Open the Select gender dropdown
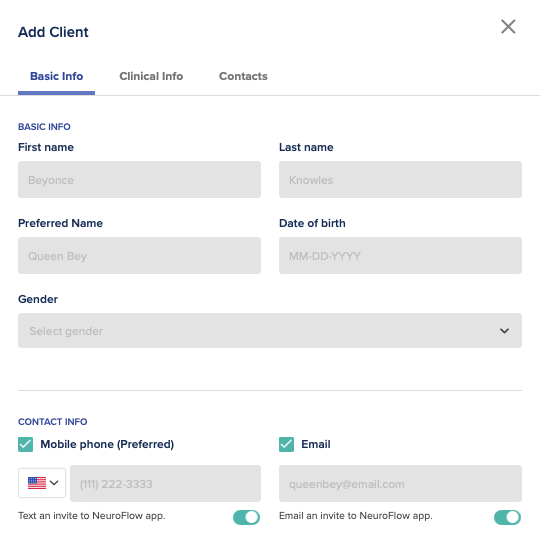540x557 pixels. (270, 330)
